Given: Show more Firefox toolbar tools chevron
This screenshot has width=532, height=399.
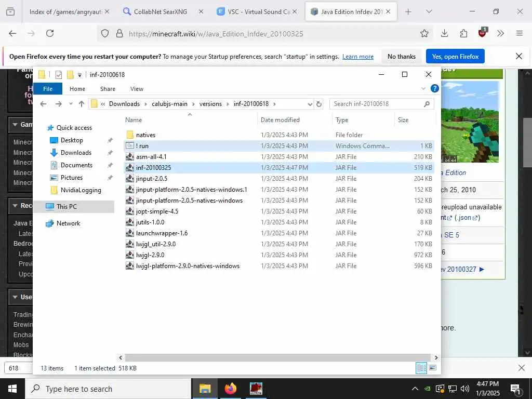Looking at the screenshot, I should (x=500, y=33).
